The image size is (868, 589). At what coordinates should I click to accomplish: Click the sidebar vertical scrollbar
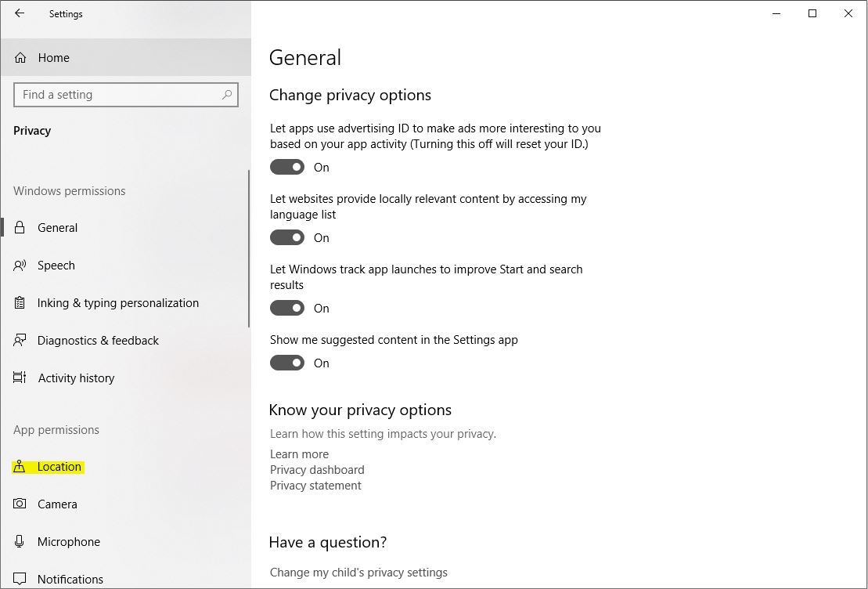(249, 248)
